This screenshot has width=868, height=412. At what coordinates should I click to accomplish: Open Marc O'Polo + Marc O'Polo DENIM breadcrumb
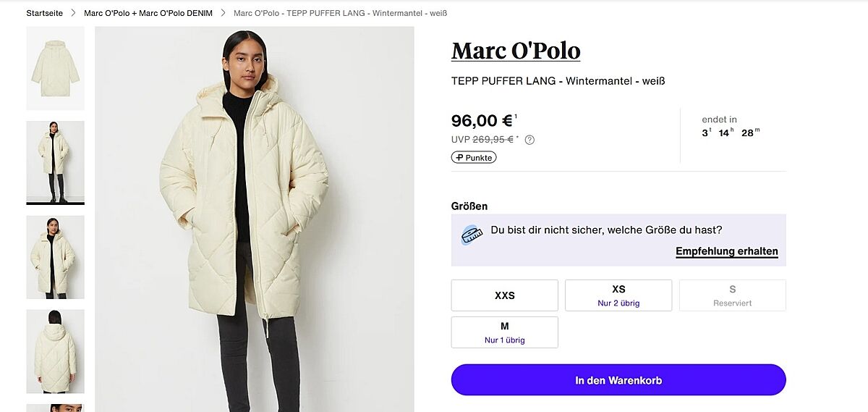point(148,13)
